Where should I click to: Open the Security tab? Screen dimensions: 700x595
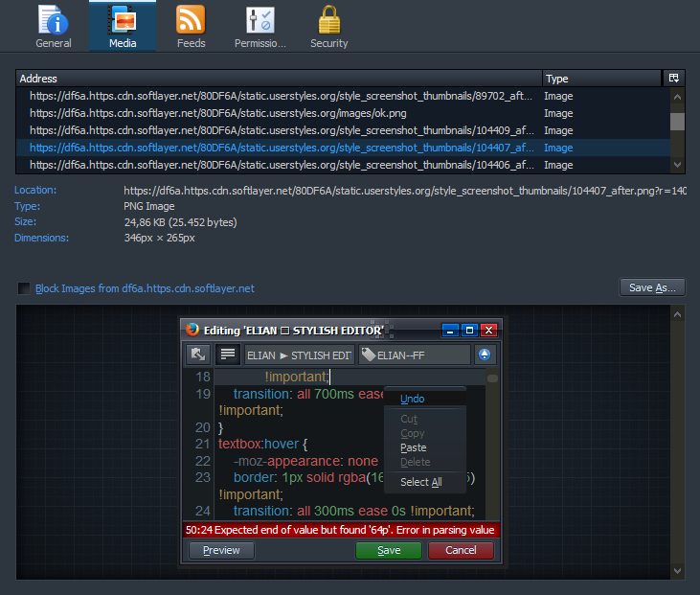329,26
